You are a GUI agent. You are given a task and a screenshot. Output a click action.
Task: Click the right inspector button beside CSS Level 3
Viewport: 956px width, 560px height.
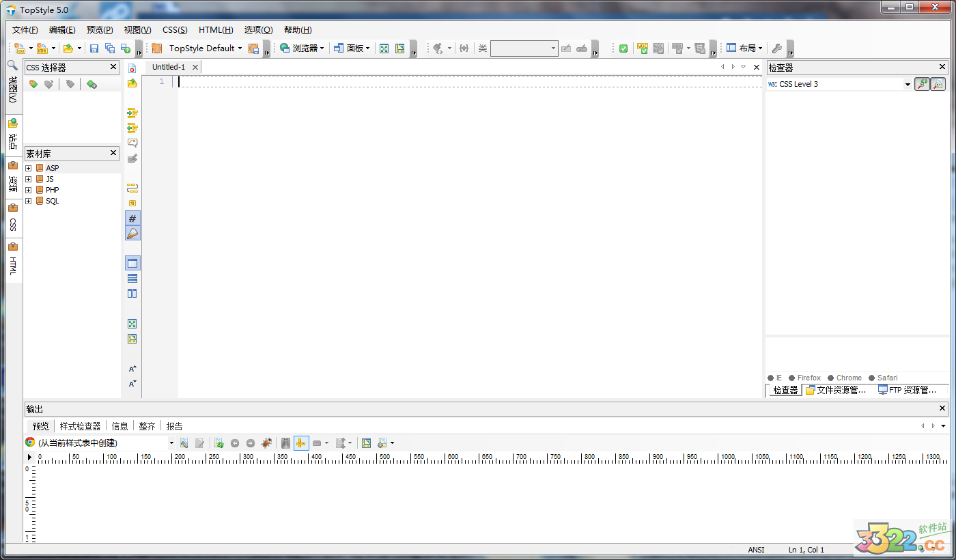tap(938, 84)
